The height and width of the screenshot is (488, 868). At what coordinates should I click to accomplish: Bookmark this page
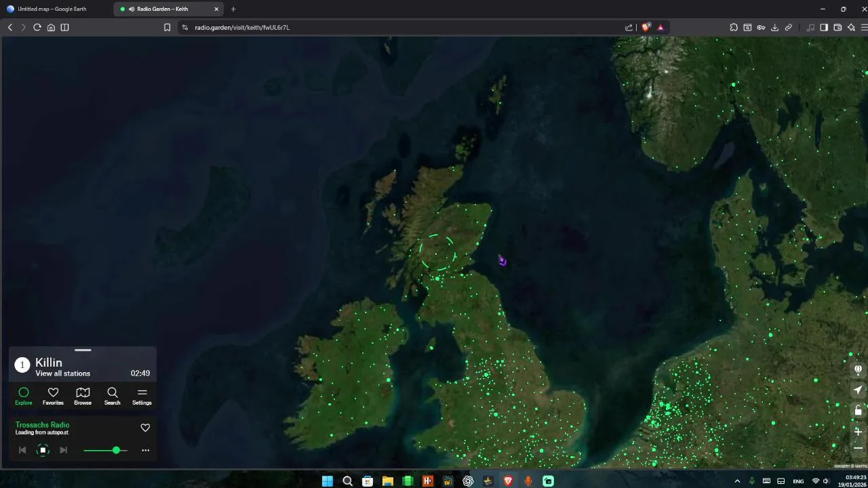tap(167, 27)
